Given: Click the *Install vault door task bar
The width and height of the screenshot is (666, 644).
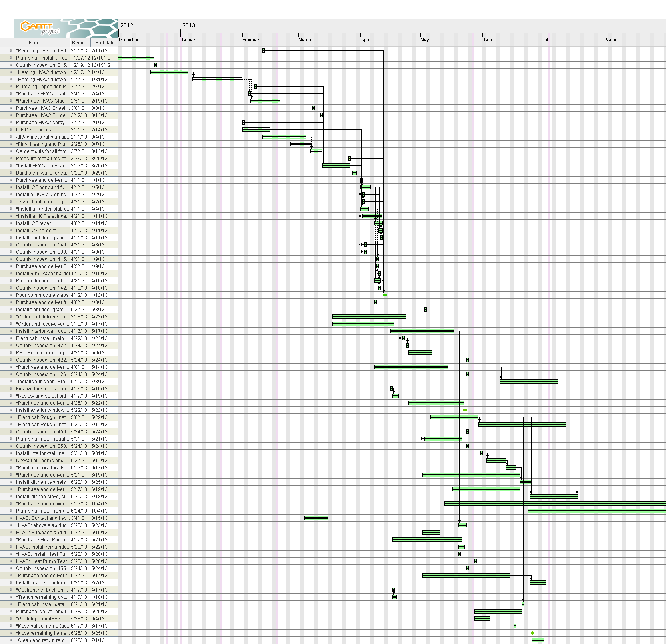Looking at the screenshot, I should pyautogui.click(x=528, y=382).
